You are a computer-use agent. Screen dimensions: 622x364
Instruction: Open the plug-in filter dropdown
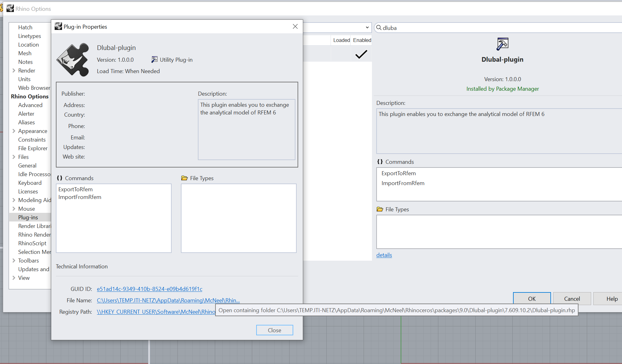(x=367, y=27)
